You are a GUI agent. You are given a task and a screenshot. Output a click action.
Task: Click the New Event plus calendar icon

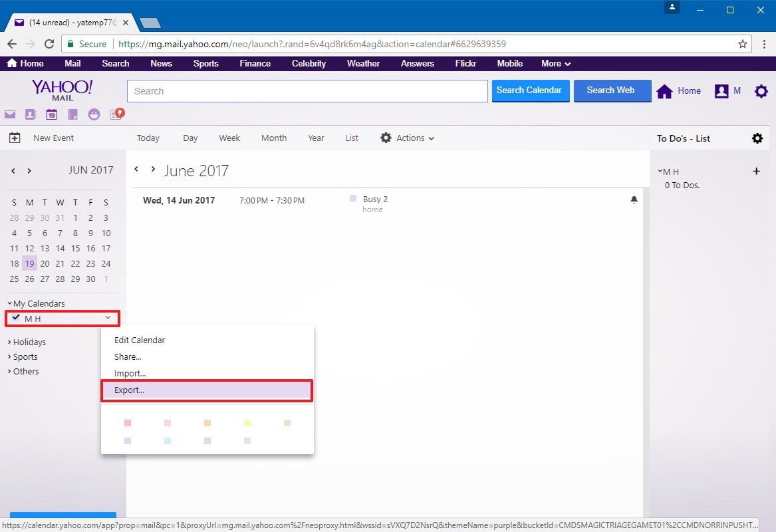tap(15, 138)
